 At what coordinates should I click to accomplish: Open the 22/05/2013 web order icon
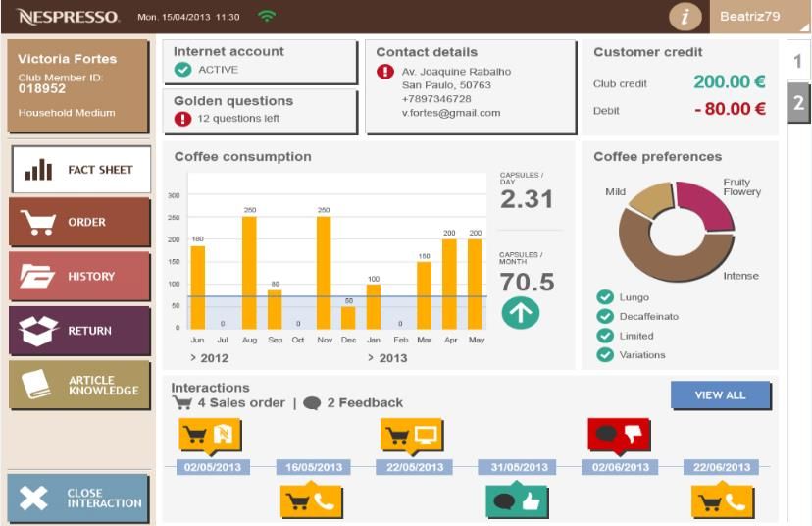click(412, 435)
